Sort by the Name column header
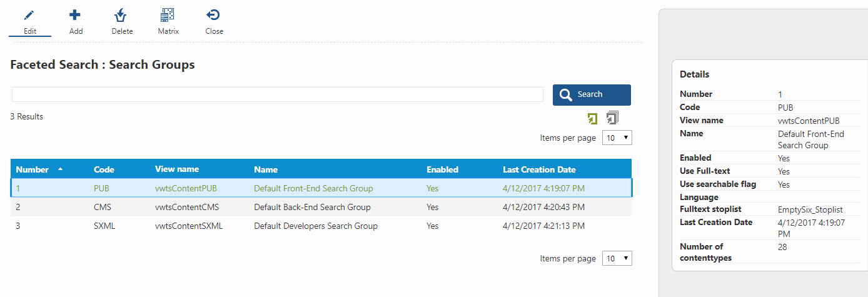This screenshot has height=297, width=868. (266, 169)
